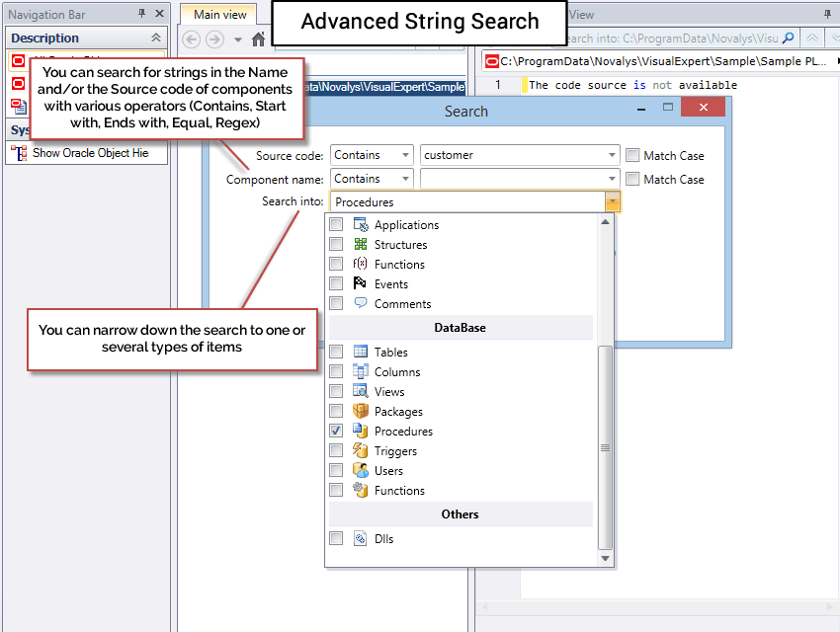
Task: Switch to the Main view tab
Action: [219, 15]
